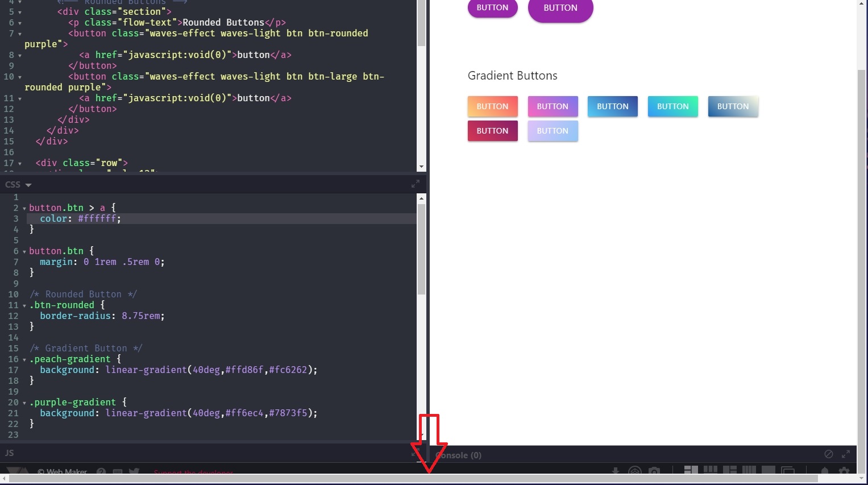Switch to the fourth layout icon
The image size is (868, 485).
tap(749, 470)
